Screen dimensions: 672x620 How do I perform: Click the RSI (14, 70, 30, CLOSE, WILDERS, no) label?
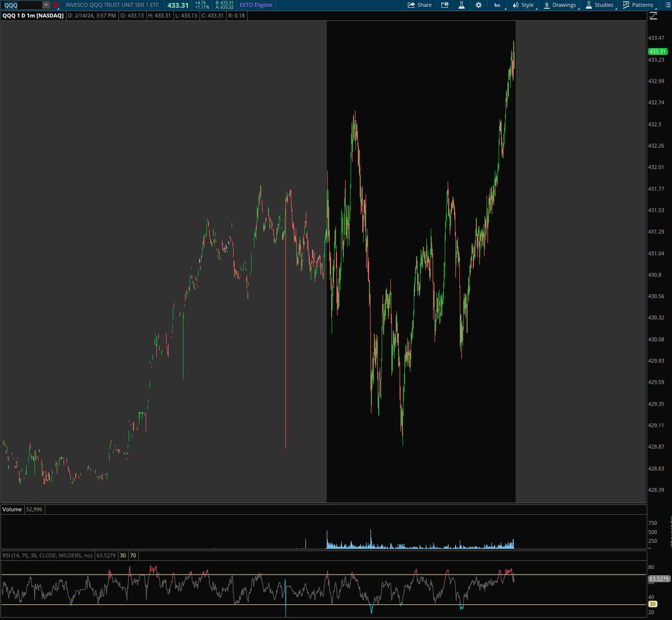(x=48, y=556)
